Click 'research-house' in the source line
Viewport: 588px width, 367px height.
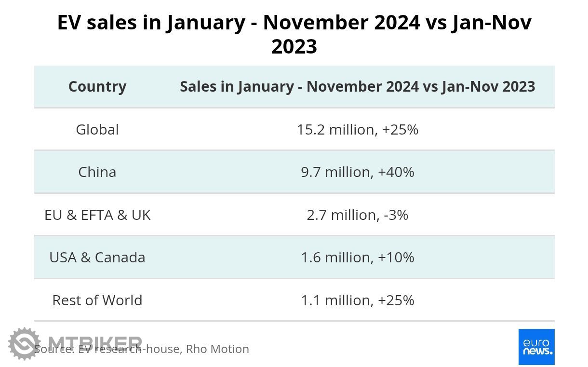tap(137, 349)
